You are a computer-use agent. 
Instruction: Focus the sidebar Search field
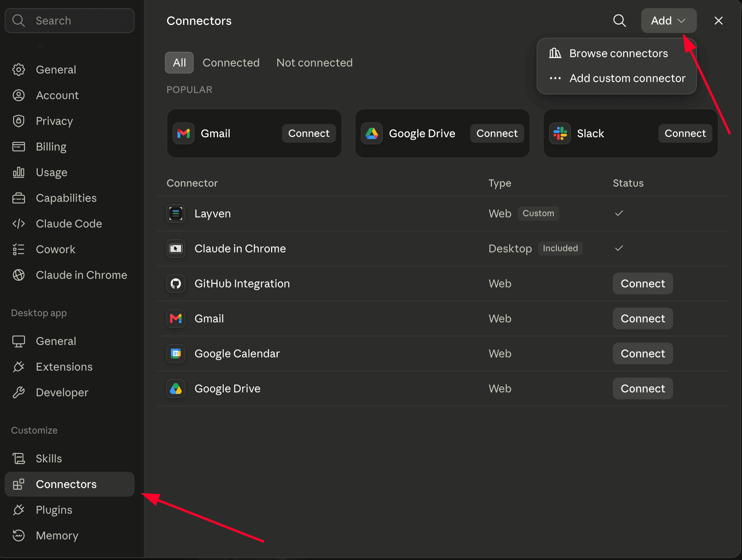click(x=70, y=21)
